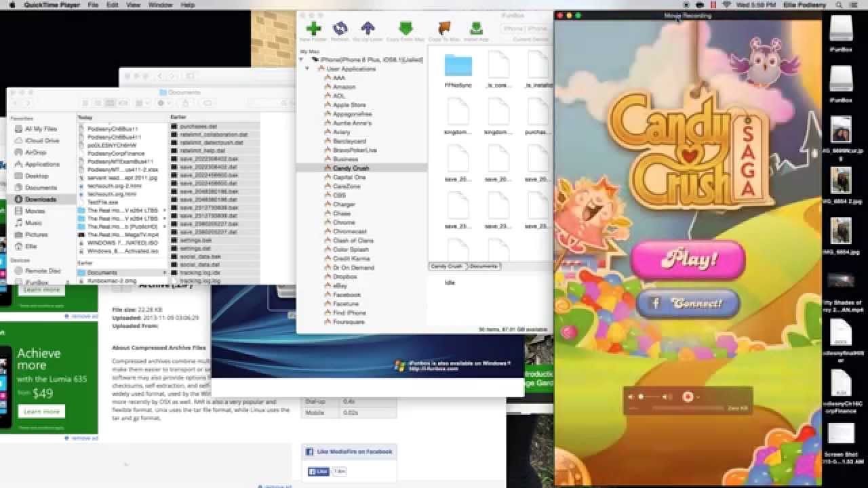
Task: Open the File menu
Action: pyautogui.click(x=93, y=5)
